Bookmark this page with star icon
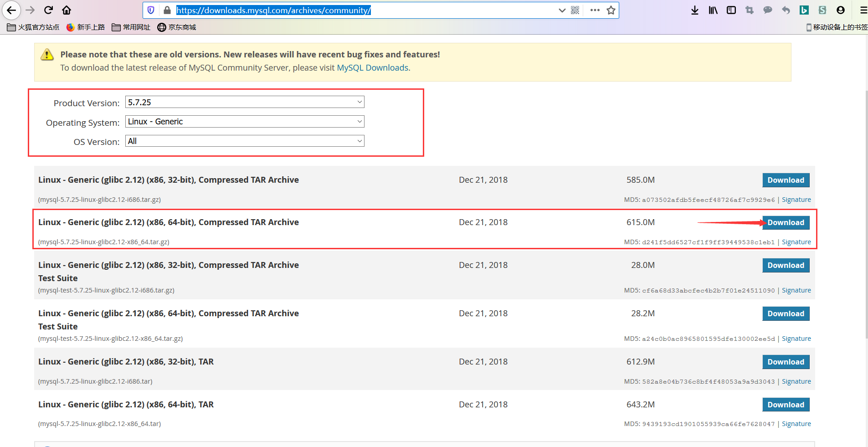This screenshot has height=447, width=868. click(611, 10)
